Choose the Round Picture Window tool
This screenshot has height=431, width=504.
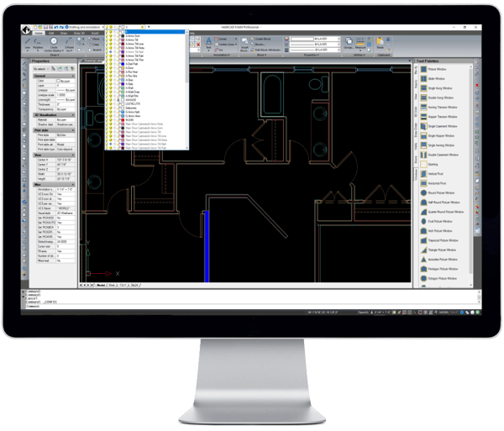tap(438, 193)
